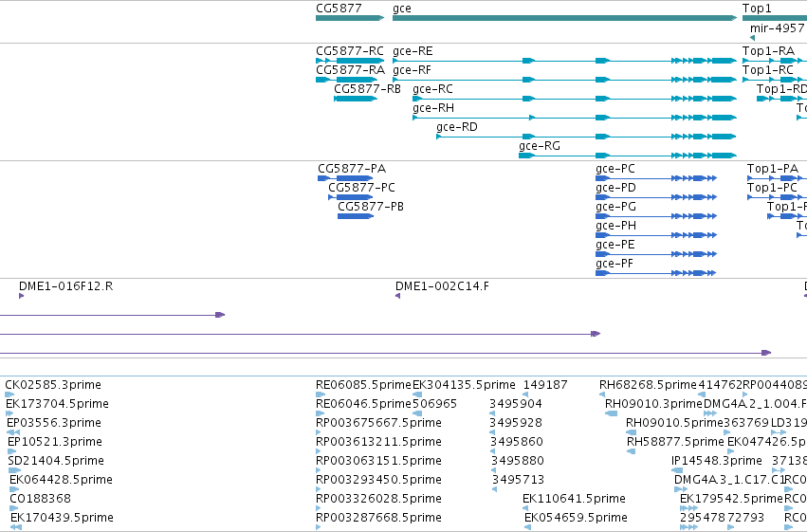Click EST EK173704.5prime
The image size is (807, 532).
tap(57, 404)
